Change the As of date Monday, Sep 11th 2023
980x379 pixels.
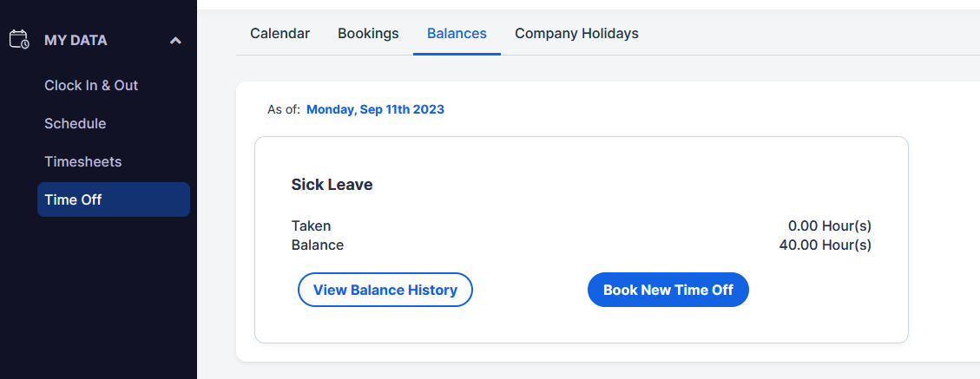pyautogui.click(x=375, y=110)
